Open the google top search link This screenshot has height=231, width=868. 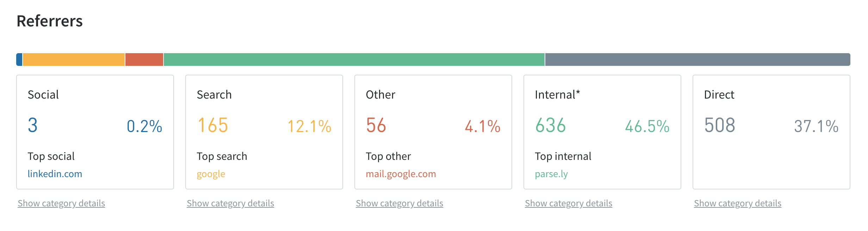[x=211, y=174]
